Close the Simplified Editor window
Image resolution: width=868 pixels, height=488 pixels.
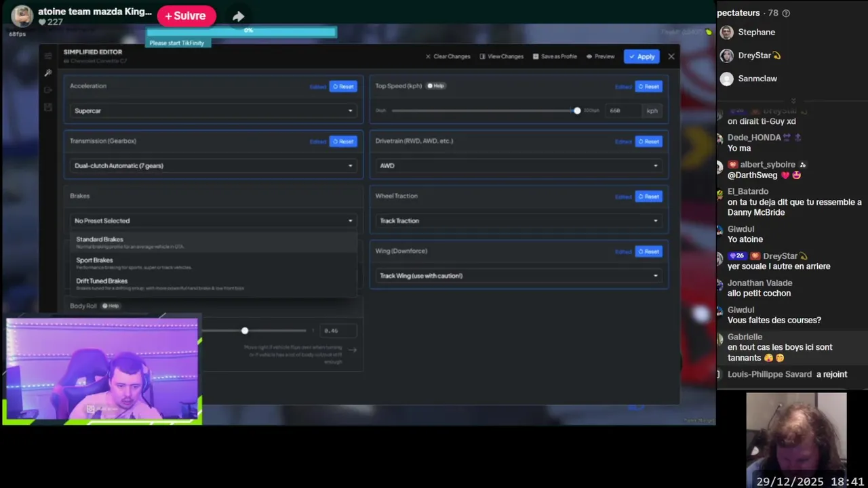(x=671, y=56)
